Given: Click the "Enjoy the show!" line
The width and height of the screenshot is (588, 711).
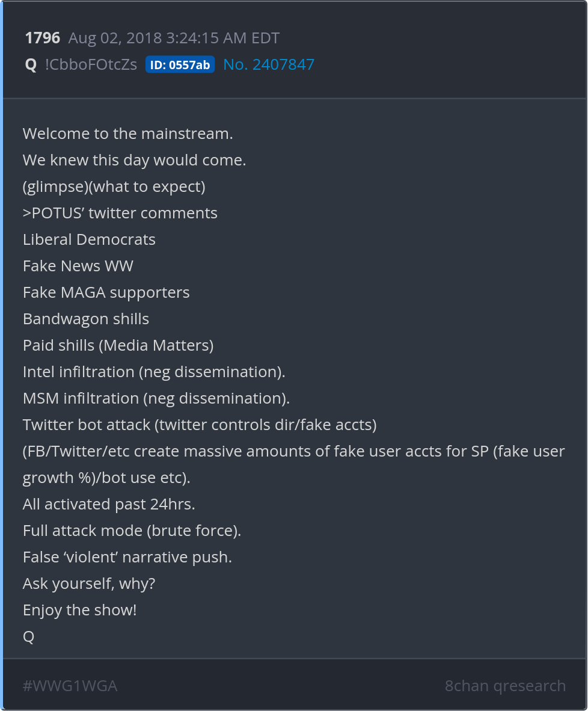Looking at the screenshot, I should point(79,610).
